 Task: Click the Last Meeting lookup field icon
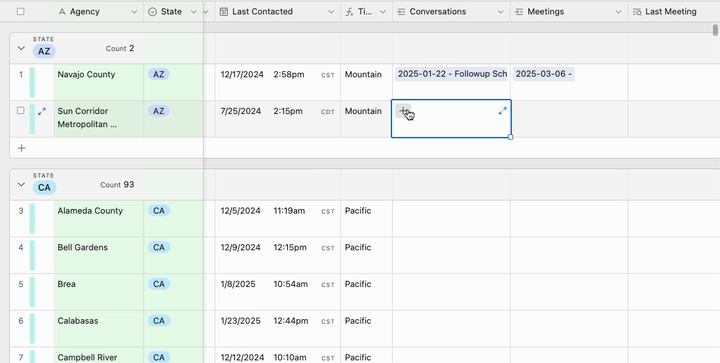point(637,11)
